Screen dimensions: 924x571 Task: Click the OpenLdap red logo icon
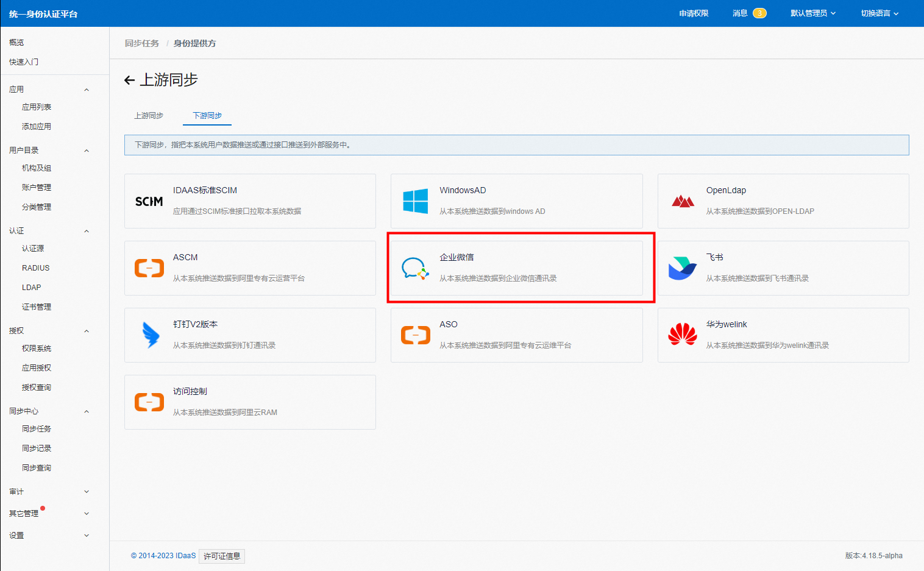pyautogui.click(x=683, y=201)
